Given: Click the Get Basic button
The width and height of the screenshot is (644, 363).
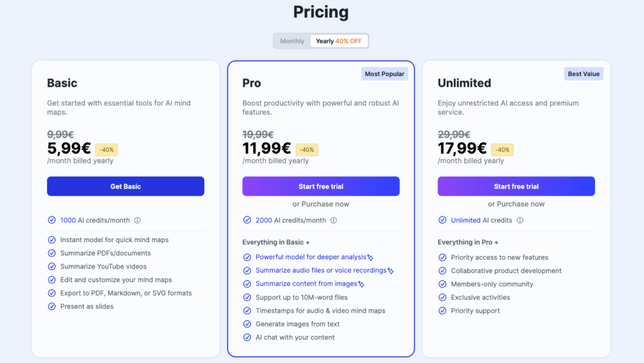Looking at the screenshot, I should click(126, 186).
